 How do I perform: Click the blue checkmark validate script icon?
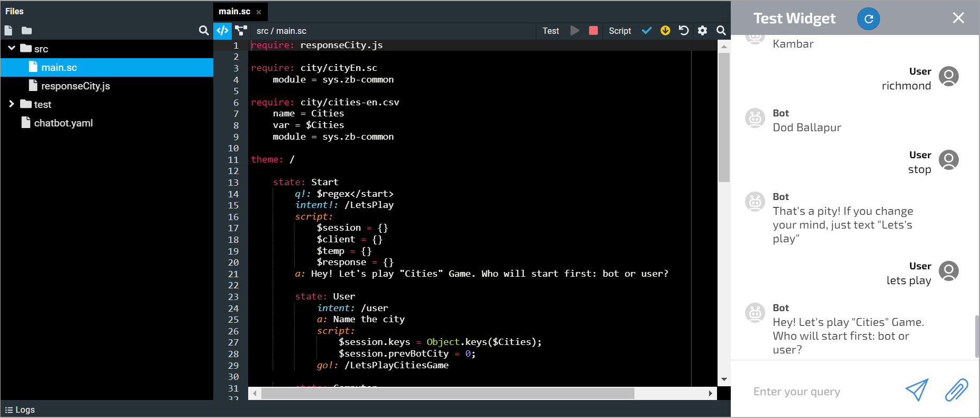click(x=646, y=31)
